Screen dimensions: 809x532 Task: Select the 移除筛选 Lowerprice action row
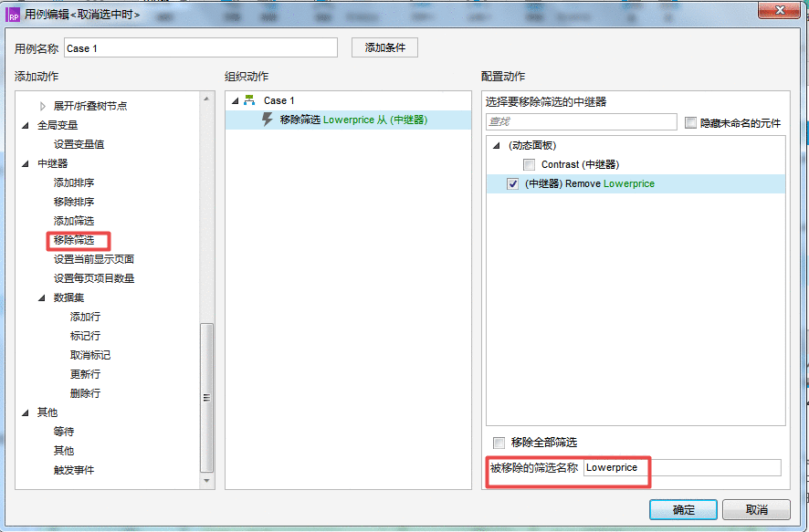pos(348,120)
